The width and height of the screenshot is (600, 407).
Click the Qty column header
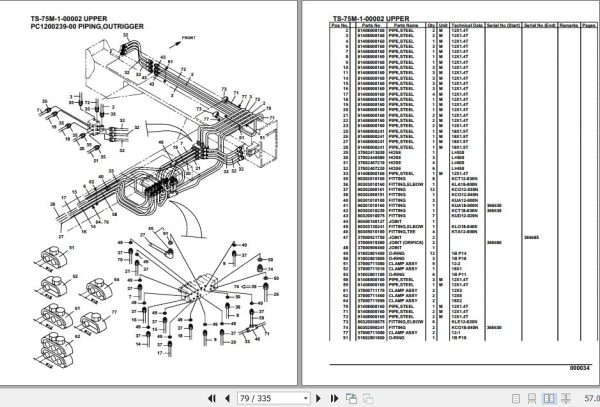[431, 25]
